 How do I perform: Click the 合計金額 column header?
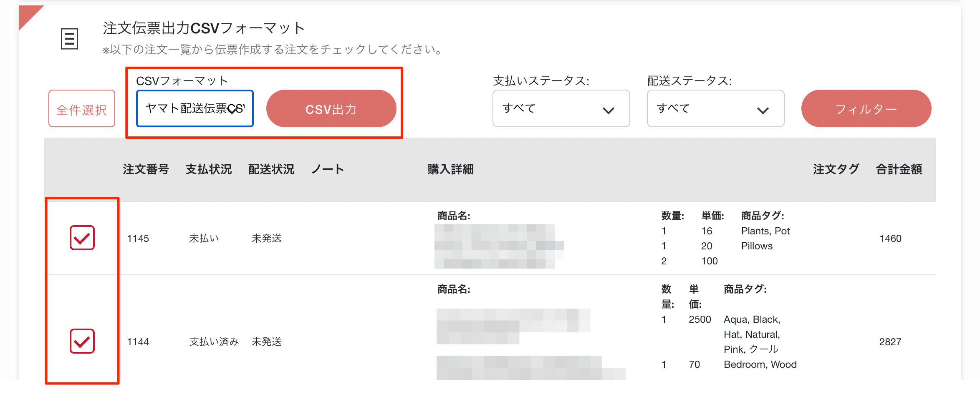click(899, 169)
